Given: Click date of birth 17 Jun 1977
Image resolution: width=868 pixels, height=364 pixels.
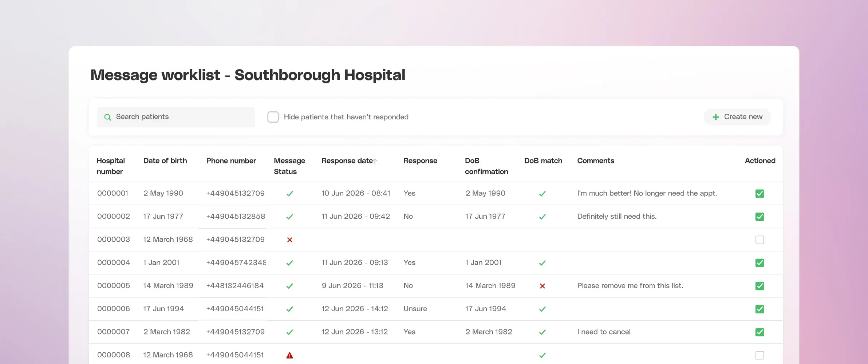Looking at the screenshot, I should [x=163, y=216].
